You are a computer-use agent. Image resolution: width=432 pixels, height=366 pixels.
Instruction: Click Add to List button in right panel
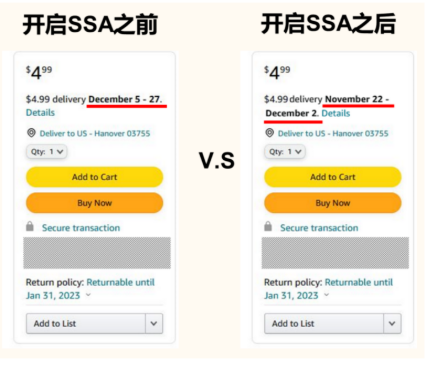[324, 323]
